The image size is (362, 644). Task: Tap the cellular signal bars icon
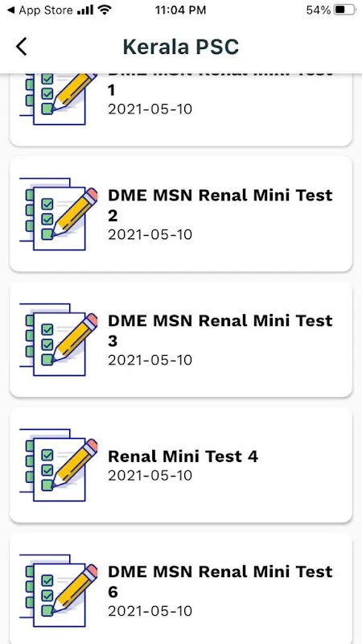pos(85,10)
